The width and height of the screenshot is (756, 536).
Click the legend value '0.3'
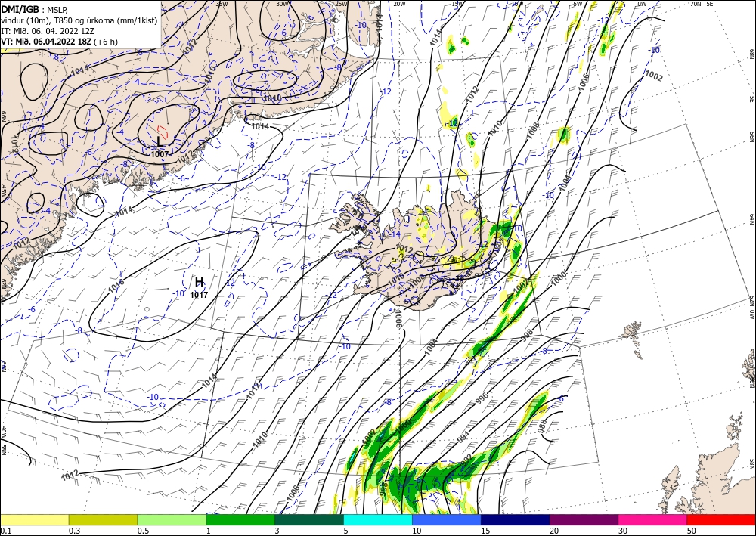(74, 531)
